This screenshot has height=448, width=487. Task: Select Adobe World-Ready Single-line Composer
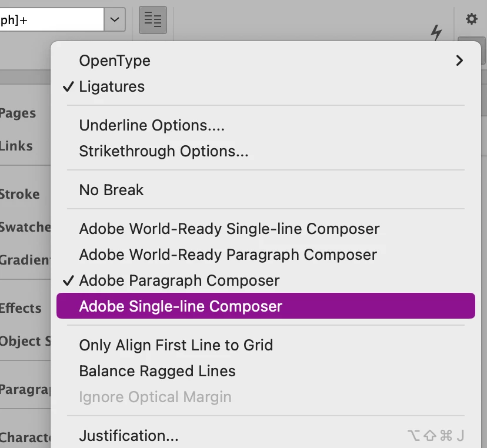pos(229,229)
